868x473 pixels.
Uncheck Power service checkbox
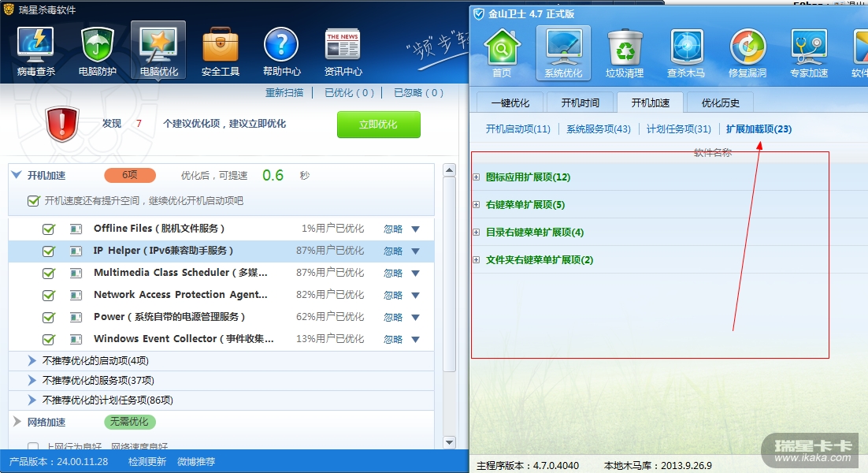(49, 318)
